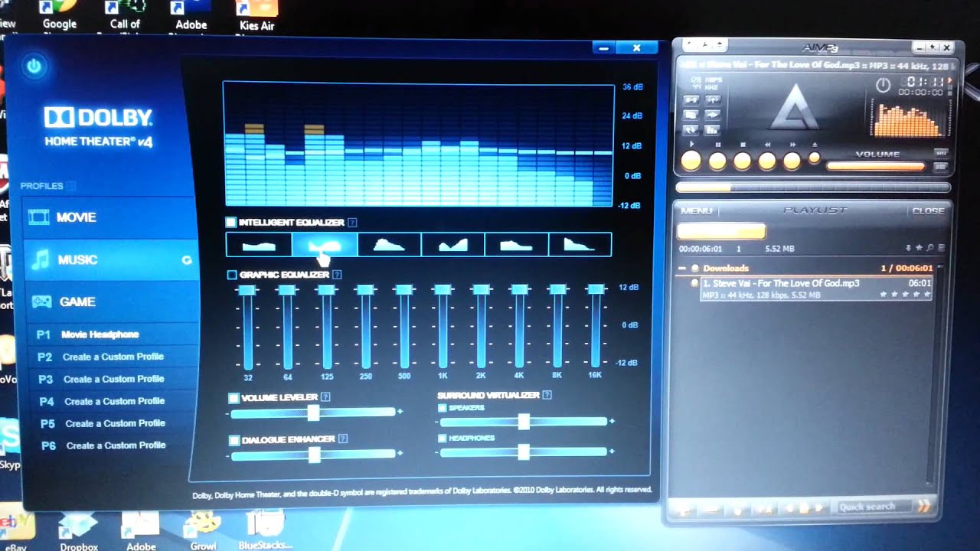This screenshot has height=551, width=980.
Task: Open the playlist MENU
Action: click(x=696, y=210)
